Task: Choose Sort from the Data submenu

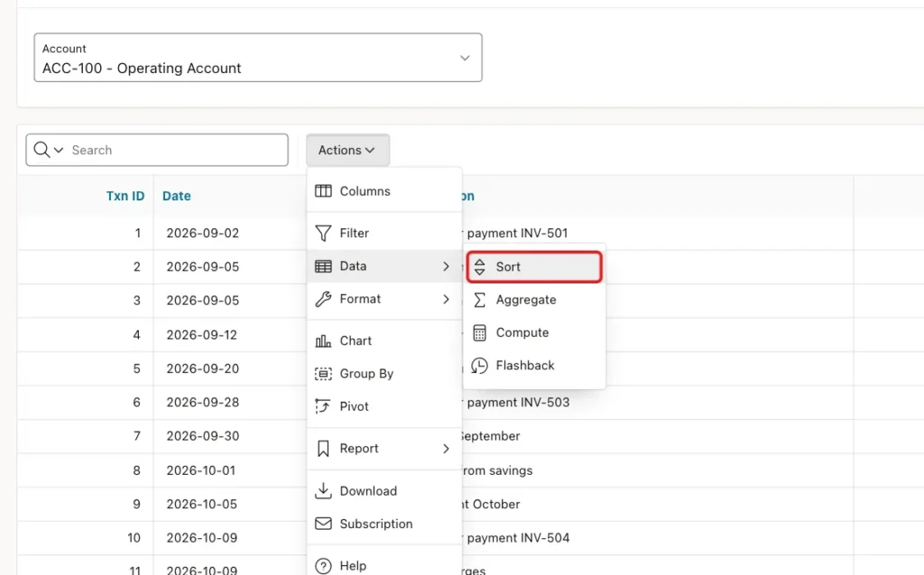Action: coord(534,266)
